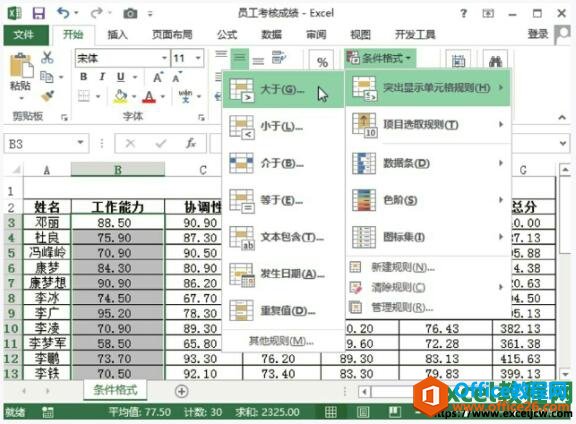Click the formula bar confirm checkmark
Screen dimensions: 576x424
(161, 143)
